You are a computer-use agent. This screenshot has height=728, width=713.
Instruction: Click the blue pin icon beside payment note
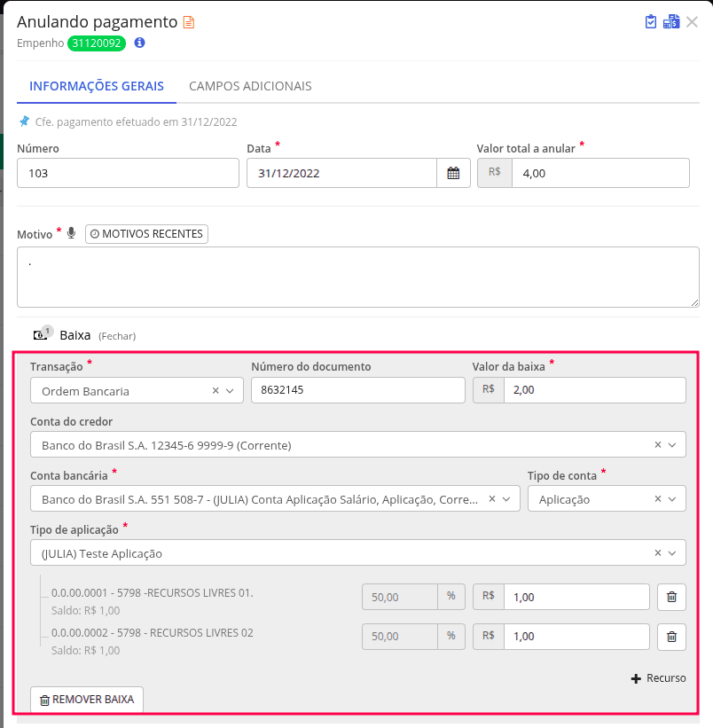pyautogui.click(x=24, y=121)
